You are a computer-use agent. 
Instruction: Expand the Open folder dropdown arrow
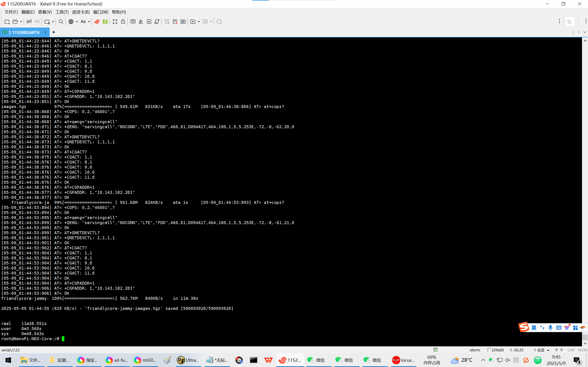click(21, 22)
